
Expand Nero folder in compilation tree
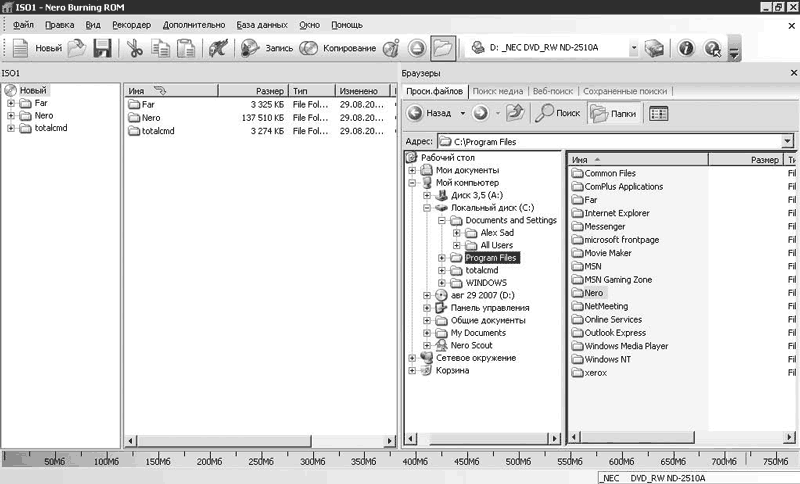[x=11, y=116]
